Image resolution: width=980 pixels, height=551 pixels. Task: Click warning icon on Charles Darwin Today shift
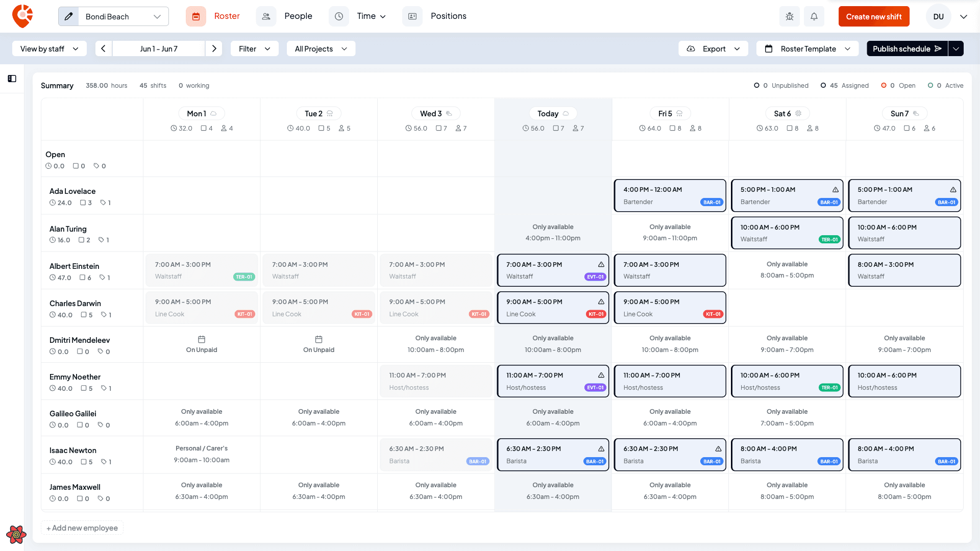coord(601,302)
